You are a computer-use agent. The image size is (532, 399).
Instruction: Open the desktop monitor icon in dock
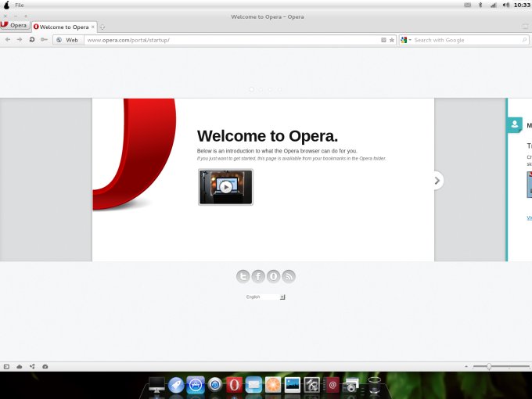(x=156, y=385)
